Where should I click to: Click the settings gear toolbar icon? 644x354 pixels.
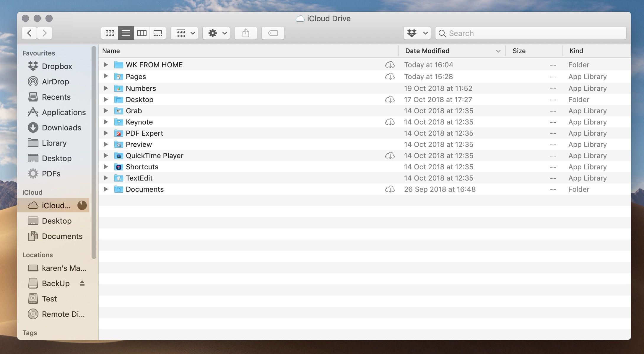(x=212, y=33)
